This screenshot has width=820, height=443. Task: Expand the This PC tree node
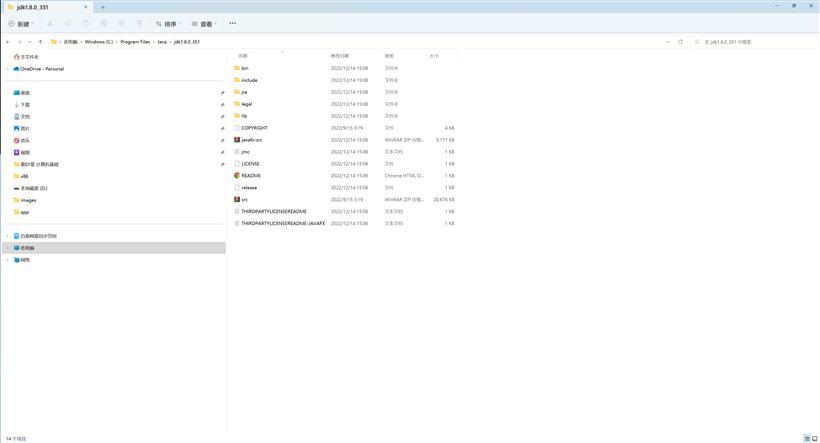7,248
